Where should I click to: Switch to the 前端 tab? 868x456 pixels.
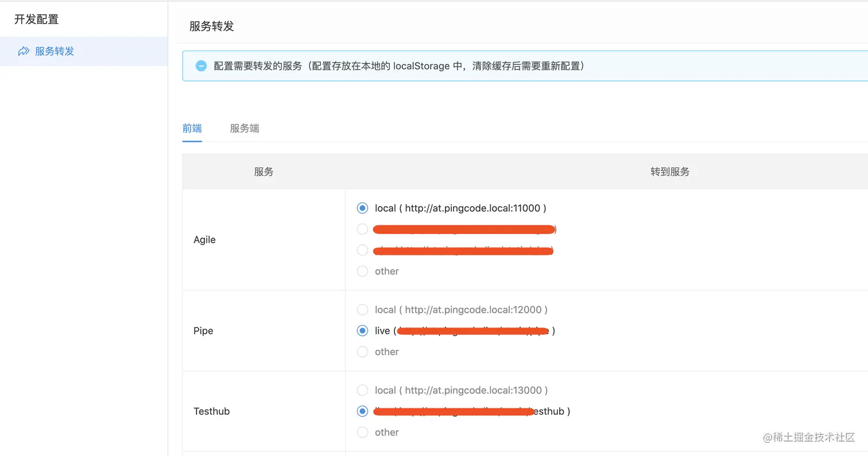coord(192,128)
